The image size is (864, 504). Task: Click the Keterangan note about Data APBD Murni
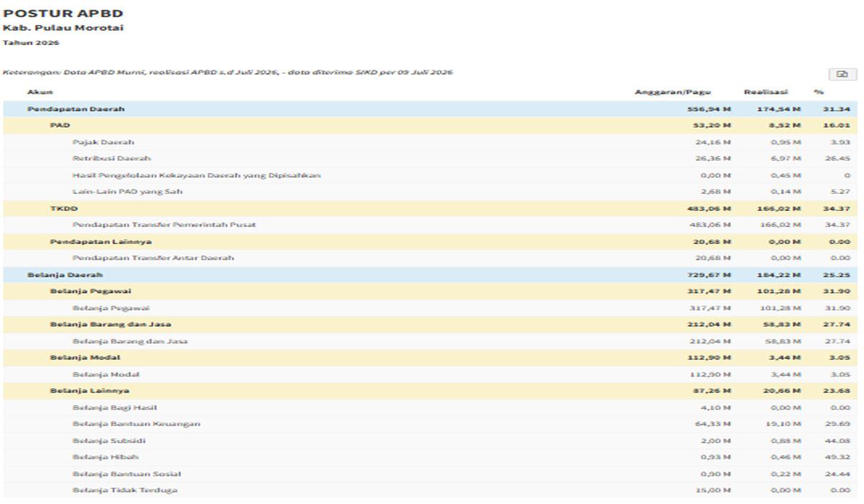point(228,73)
